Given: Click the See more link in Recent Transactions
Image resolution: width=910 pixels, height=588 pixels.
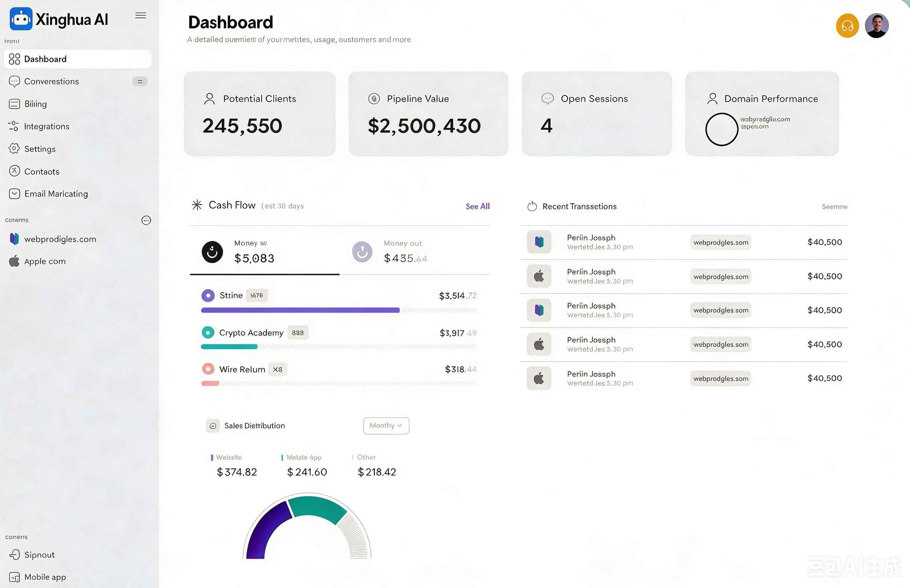Looking at the screenshot, I should point(834,207).
